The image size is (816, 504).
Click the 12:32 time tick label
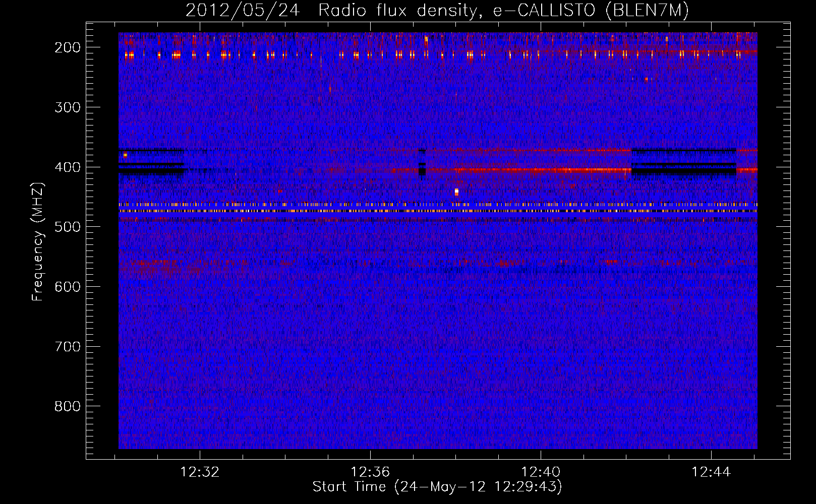pos(200,472)
